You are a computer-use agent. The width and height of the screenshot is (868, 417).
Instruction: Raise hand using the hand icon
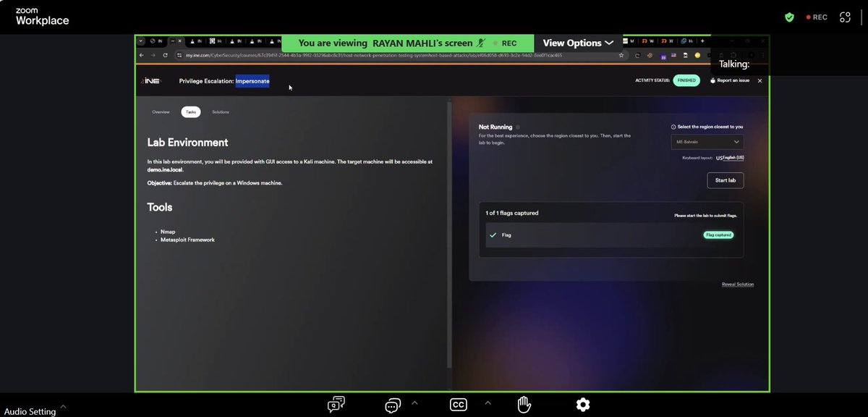click(x=524, y=405)
